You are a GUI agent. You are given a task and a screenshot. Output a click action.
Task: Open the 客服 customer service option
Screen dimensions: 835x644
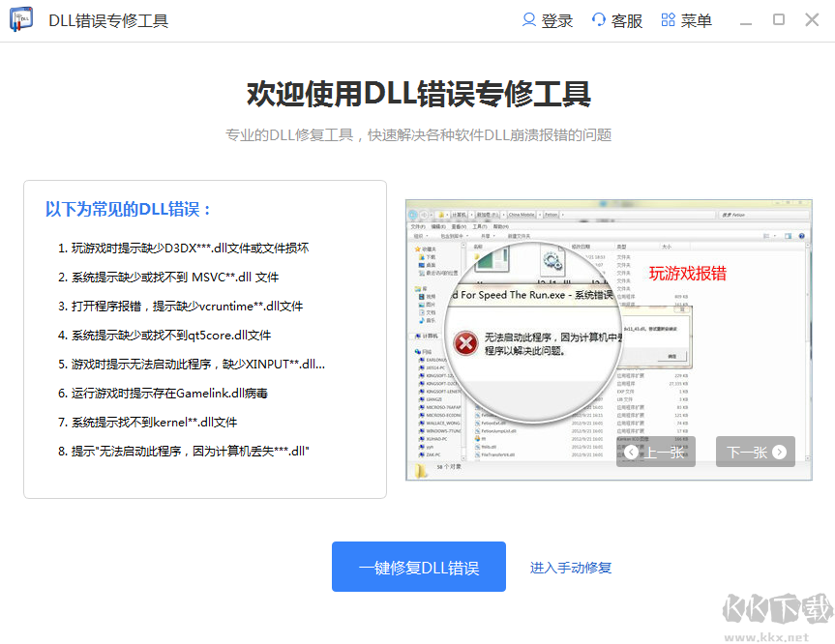(625, 19)
